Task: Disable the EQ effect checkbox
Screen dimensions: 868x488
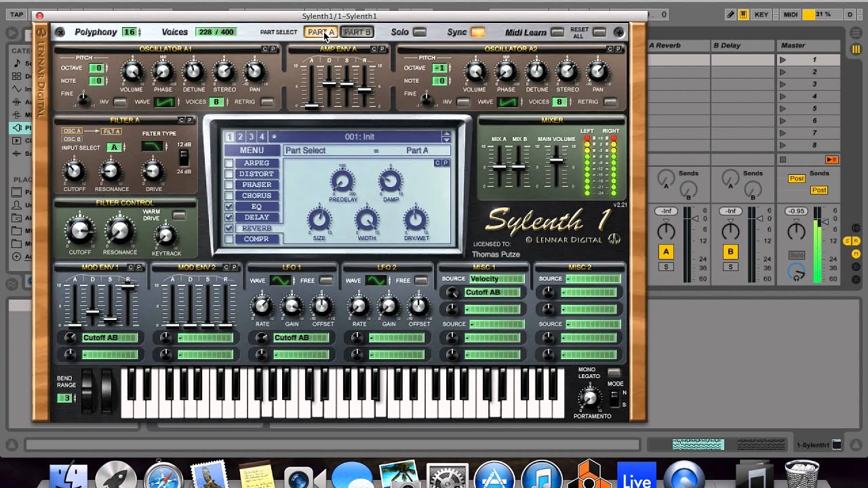Action: point(229,207)
